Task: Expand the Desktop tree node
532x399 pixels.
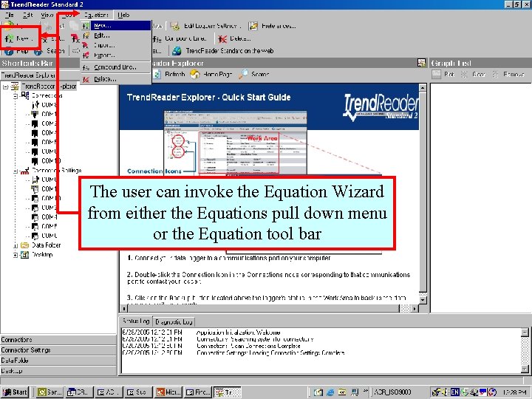Action: [x=16, y=255]
